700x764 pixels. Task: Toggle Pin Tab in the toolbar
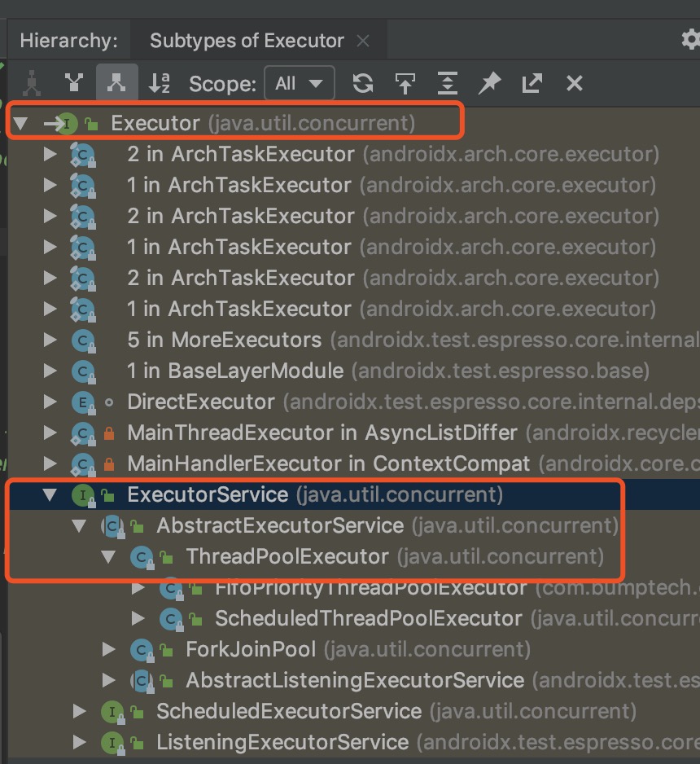(490, 83)
